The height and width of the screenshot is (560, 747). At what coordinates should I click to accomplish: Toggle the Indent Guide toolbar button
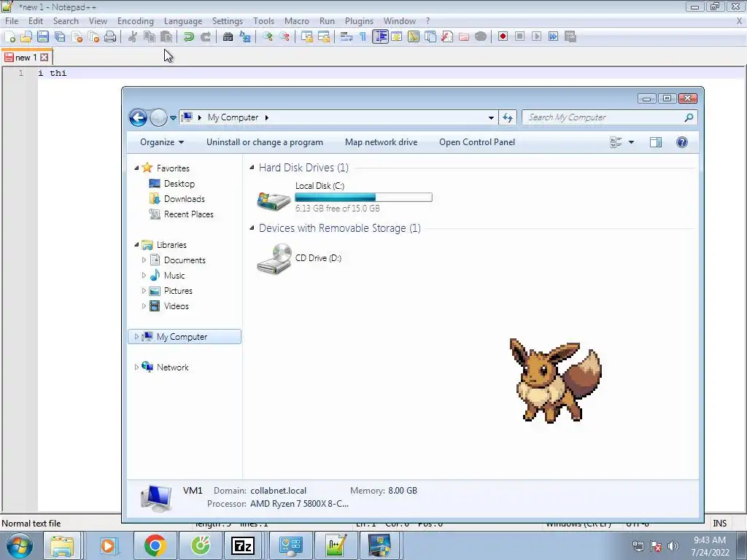coord(380,36)
